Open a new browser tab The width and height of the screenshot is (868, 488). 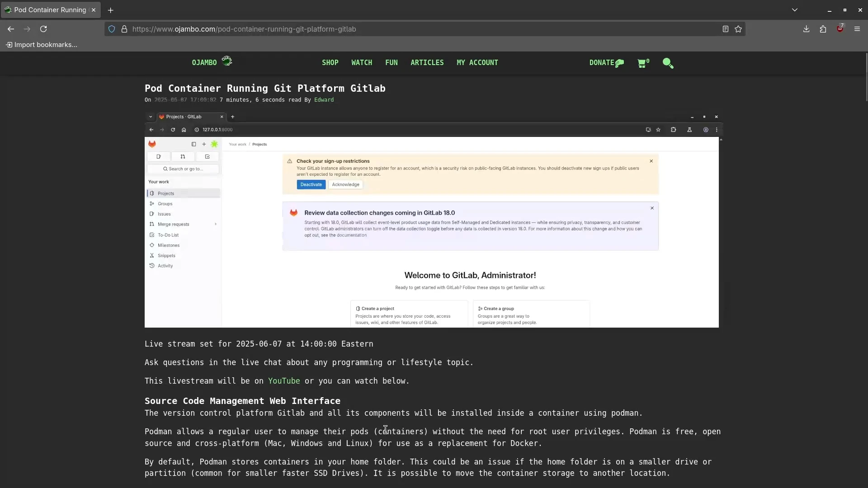(x=110, y=10)
